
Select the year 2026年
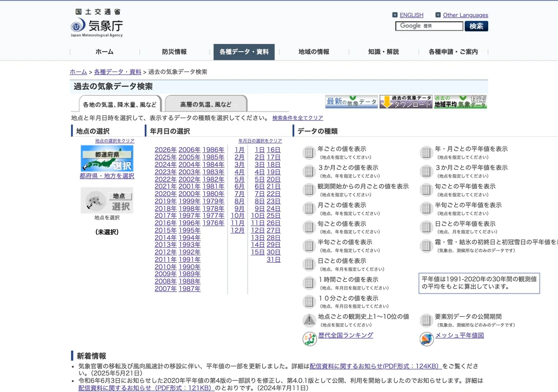pyautogui.click(x=166, y=150)
